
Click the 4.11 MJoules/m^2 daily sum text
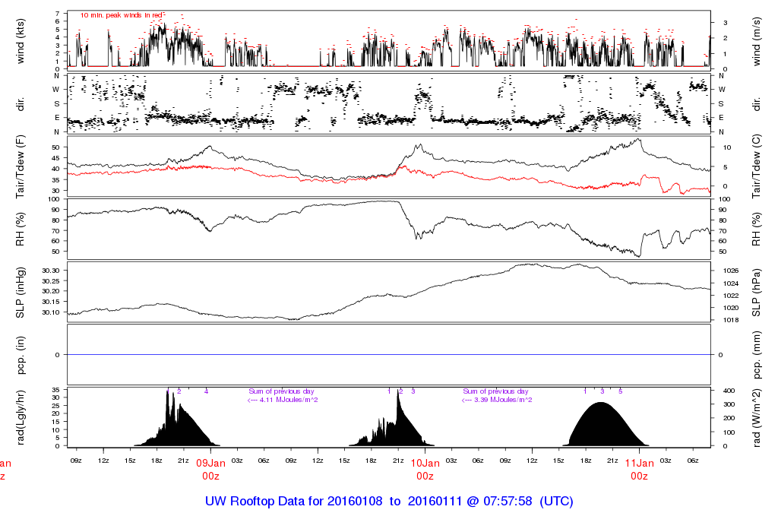(283, 400)
